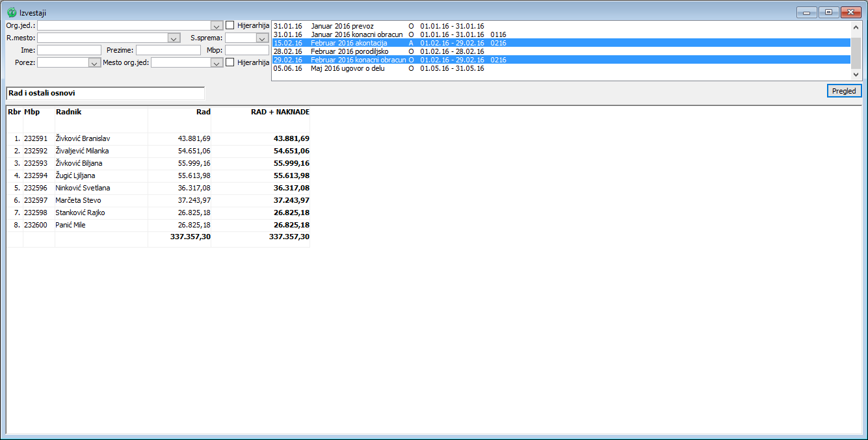This screenshot has height=440, width=868.
Task: Open the Mesto org.jed dropdown
Action: click(x=217, y=63)
